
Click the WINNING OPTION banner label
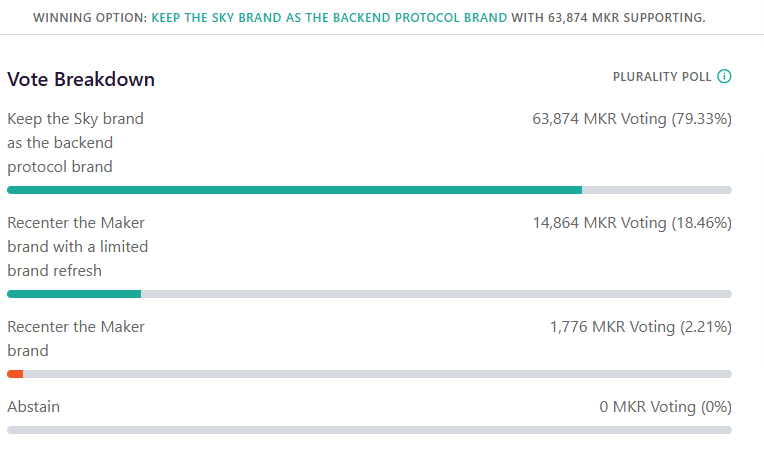coord(89,17)
